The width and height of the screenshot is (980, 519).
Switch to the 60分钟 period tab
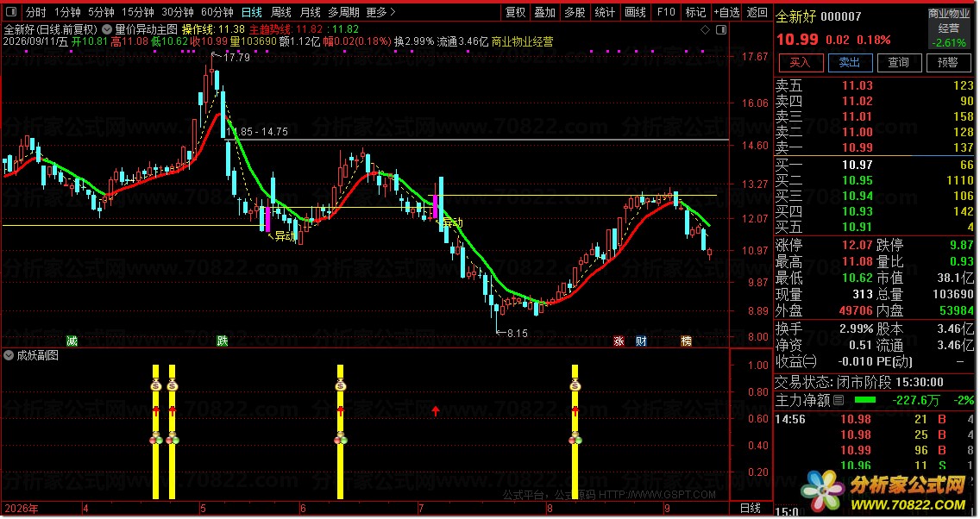point(217,12)
